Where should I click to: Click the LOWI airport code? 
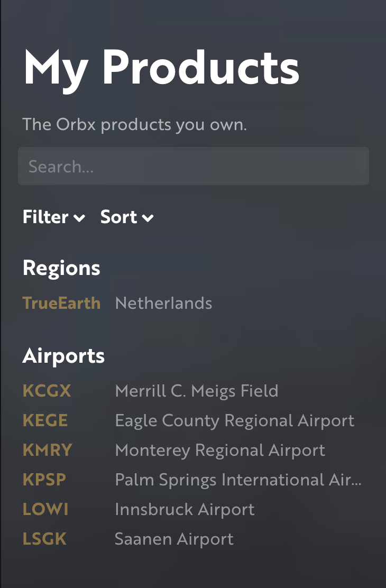pos(45,510)
